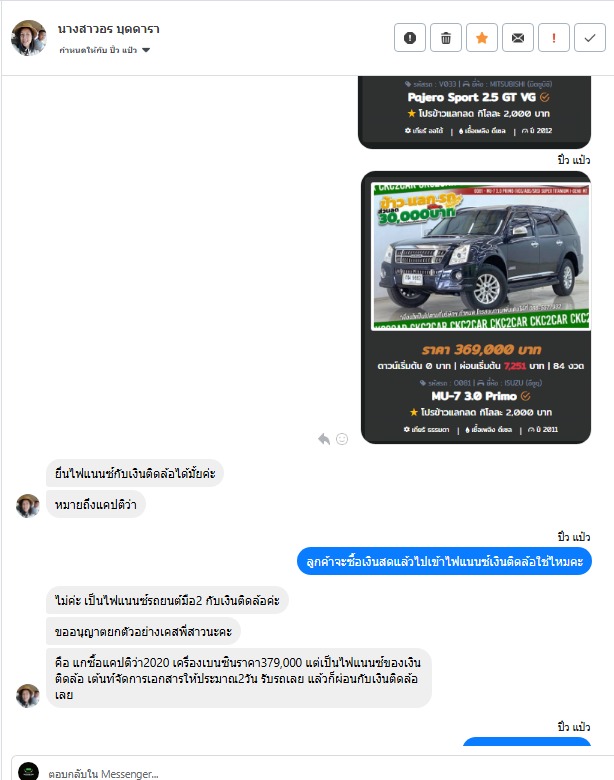
Task: Open customer profile picture in header
Action: 29,38
